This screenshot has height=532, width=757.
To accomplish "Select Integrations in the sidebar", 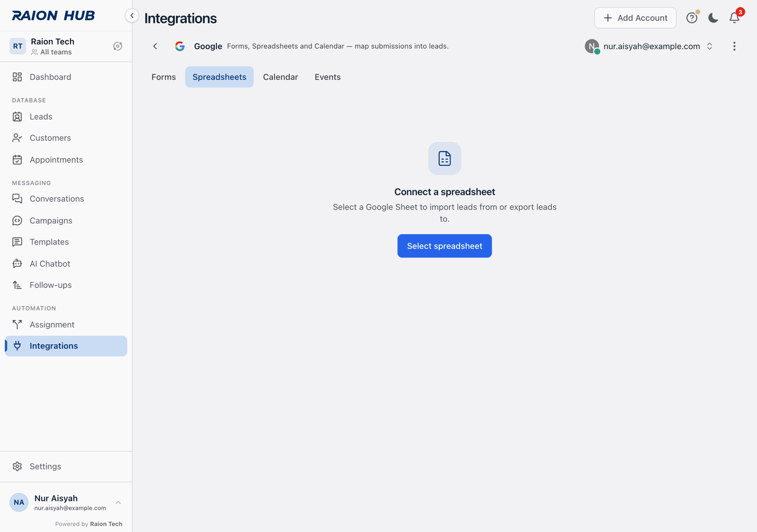I will (66, 346).
